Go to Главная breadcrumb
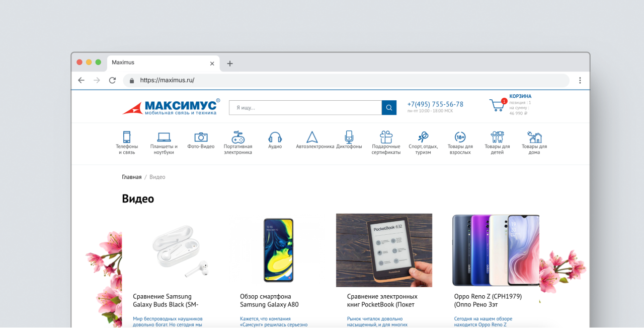This screenshot has height=328, width=644. (132, 177)
